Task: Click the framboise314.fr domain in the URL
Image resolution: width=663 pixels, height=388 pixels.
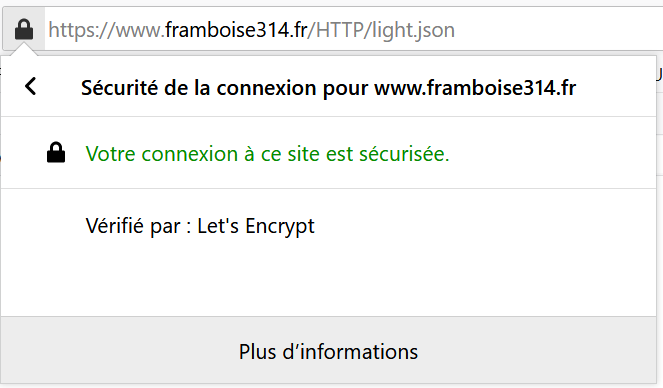Action: click(236, 30)
